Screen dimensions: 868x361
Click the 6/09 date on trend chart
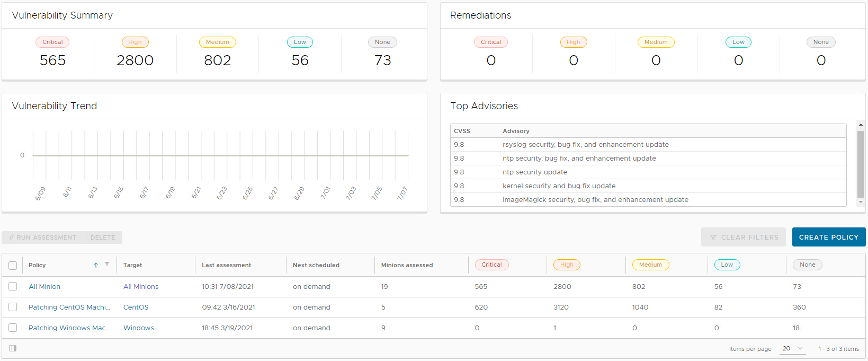coord(40,193)
